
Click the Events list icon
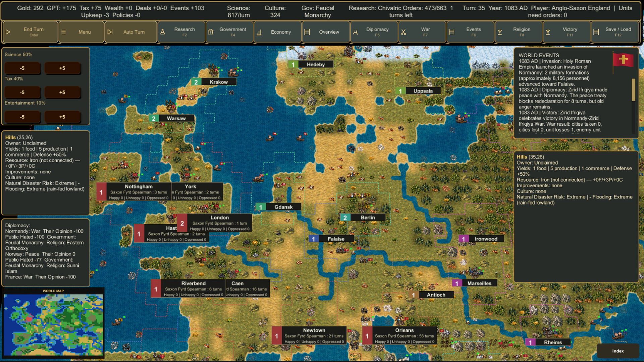(x=451, y=32)
